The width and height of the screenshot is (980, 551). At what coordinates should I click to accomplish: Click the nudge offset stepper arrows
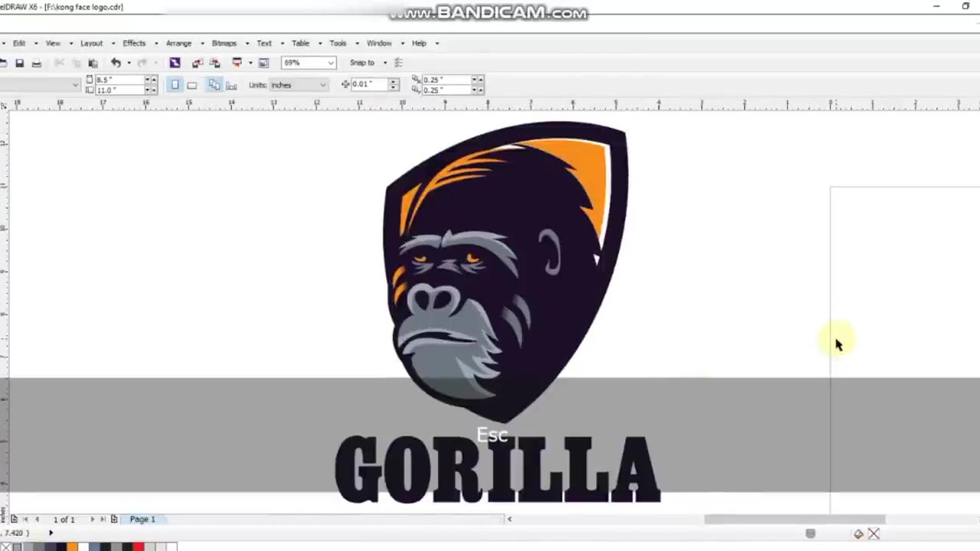(x=394, y=85)
